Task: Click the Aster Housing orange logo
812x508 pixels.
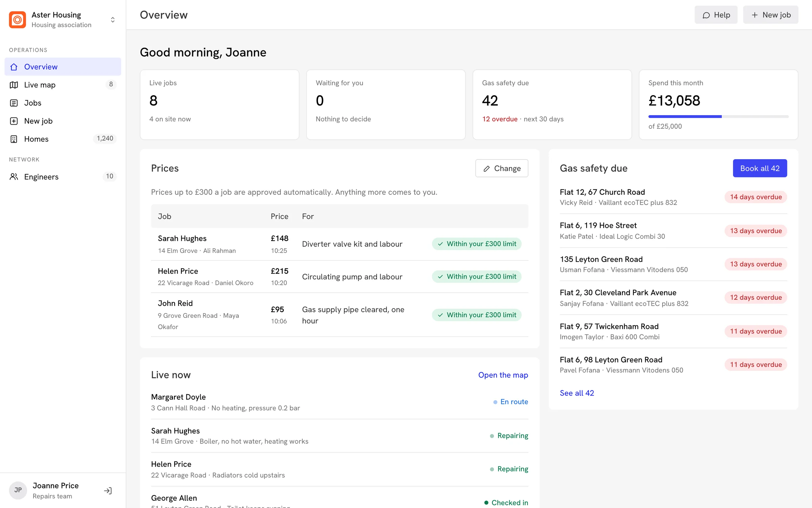Action: pos(17,20)
